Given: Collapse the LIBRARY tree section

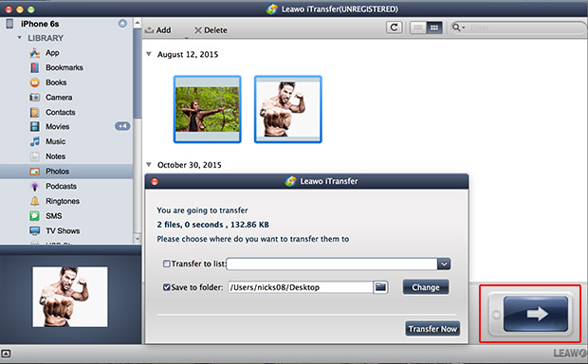Looking at the screenshot, I should (x=20, y=38).
